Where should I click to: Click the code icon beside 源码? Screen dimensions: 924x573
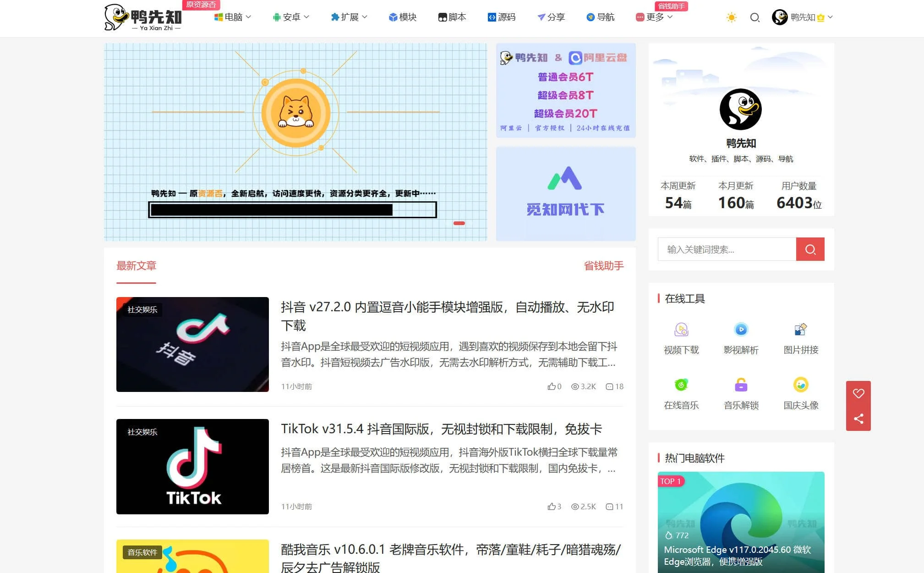tap(492, 17)
